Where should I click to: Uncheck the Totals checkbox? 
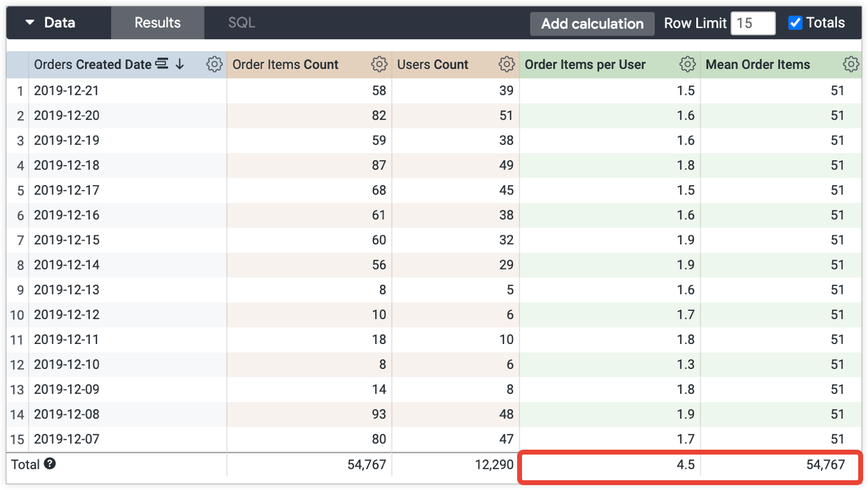(795, 23)
